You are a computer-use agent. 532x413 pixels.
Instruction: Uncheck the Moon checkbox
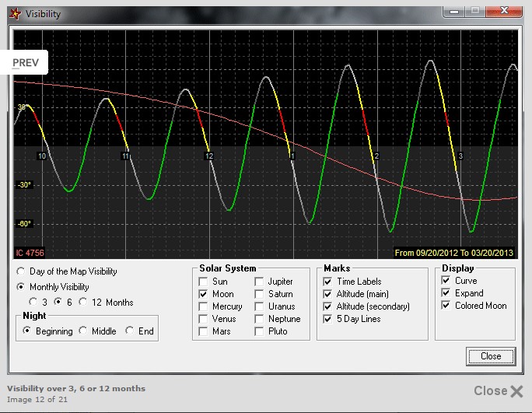coord(203,294)
